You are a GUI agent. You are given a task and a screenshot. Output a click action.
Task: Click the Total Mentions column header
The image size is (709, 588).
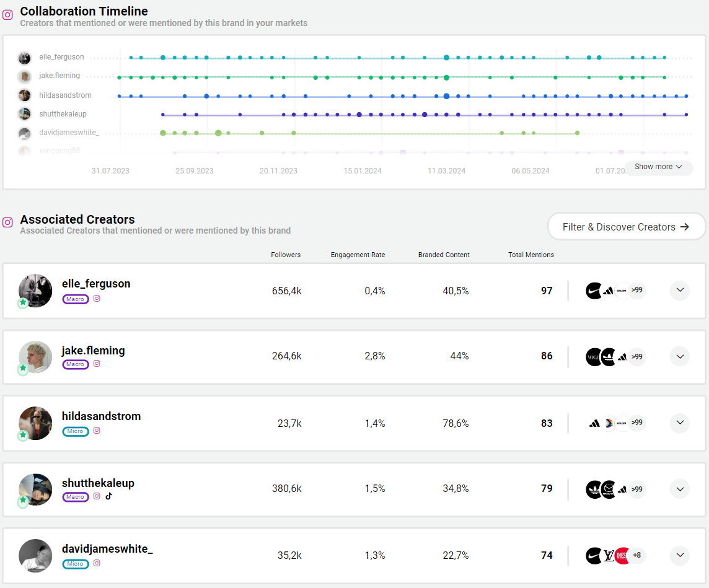(x=531, y=255)
